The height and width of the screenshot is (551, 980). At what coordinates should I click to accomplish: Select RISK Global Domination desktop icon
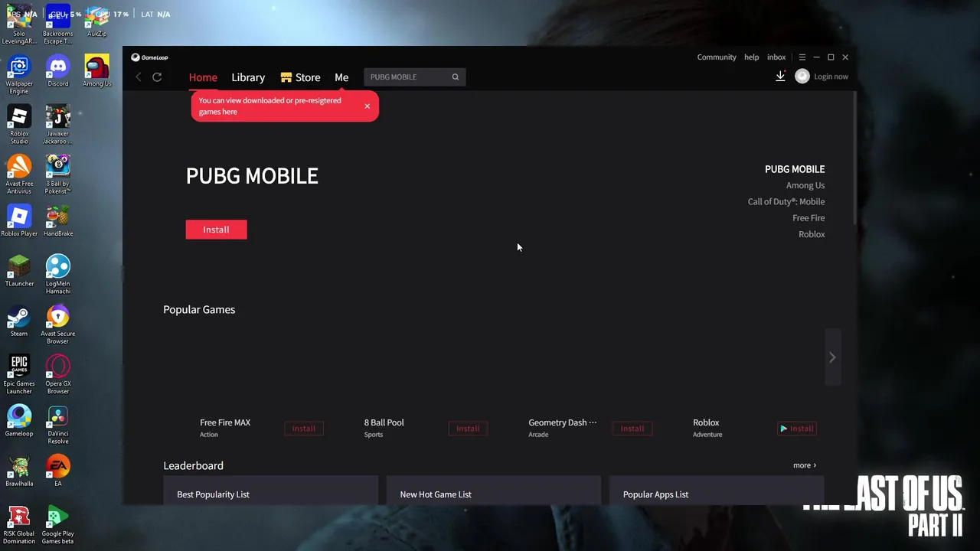tap(19, 525)
